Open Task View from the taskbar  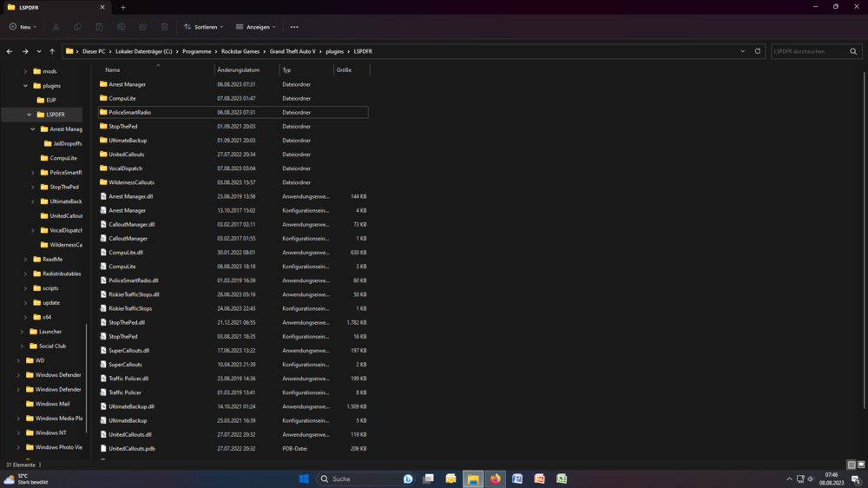429,478
